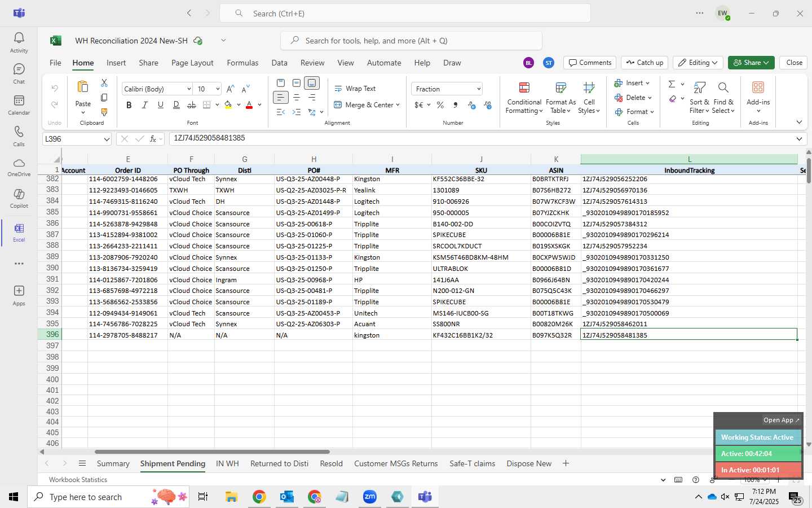
Task: Align cell content to middle
Action: pos(296,83)
